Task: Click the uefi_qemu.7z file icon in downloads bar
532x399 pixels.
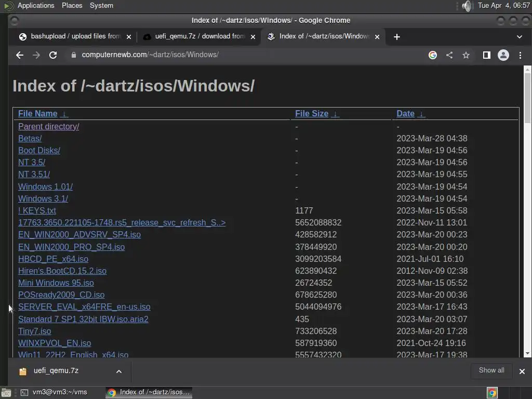Action: click(x=23, y=371)
